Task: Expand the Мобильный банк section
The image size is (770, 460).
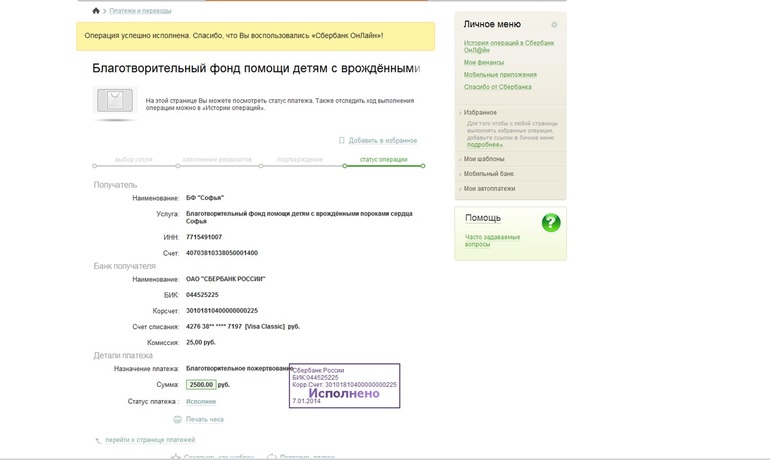Action: [x=489, y=174]
